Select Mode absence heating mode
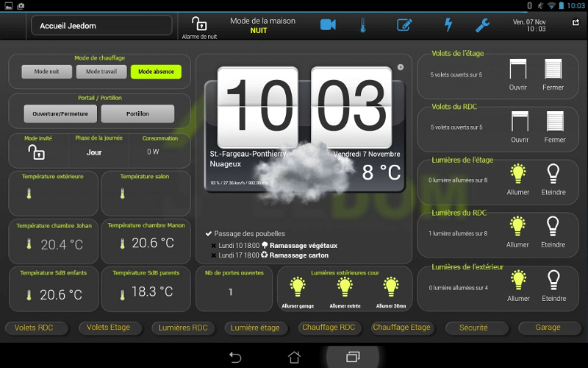 [156, 71]
